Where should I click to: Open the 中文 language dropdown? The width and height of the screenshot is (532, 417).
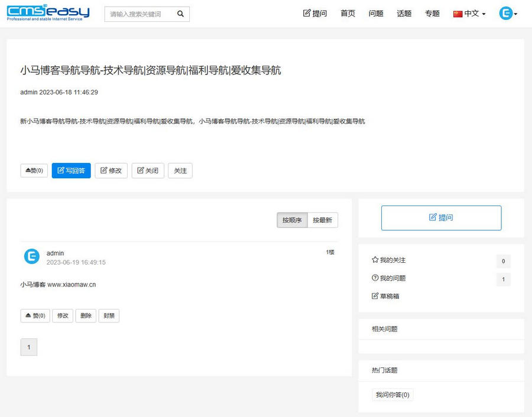coord(469,14)
